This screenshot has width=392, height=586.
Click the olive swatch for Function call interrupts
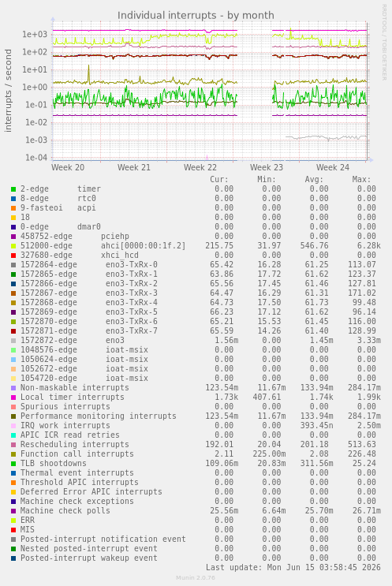point(13,454)
